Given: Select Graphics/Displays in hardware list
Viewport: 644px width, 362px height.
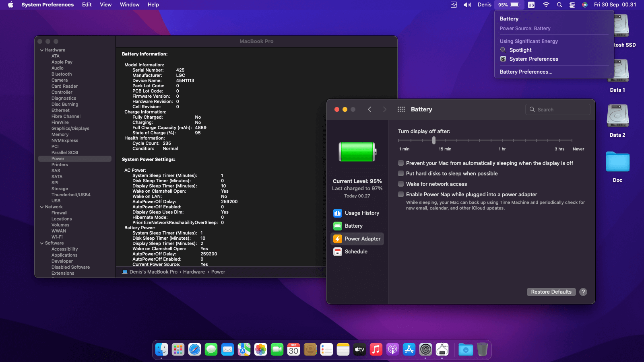Looking at the screenshot, I should coord(70,129).
